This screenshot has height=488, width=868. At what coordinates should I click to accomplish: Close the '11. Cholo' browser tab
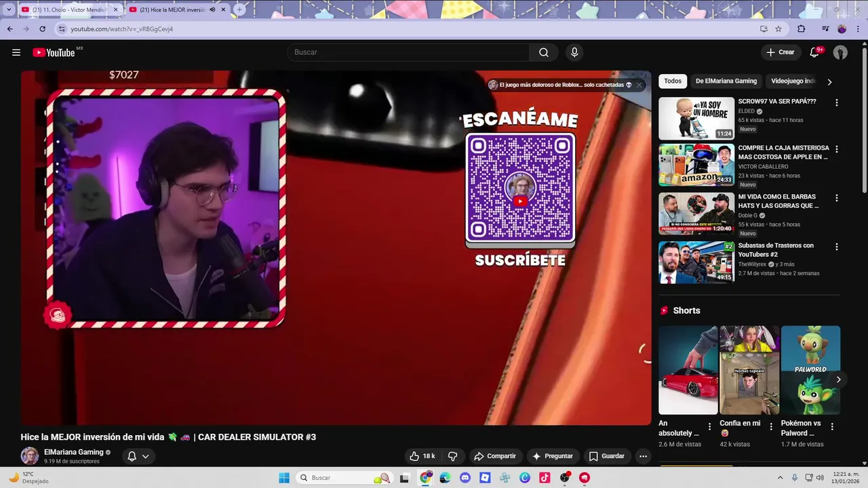[x=115, y=9]
